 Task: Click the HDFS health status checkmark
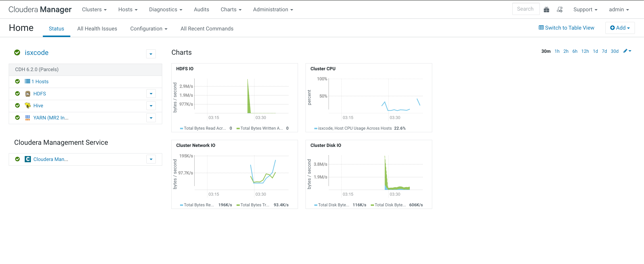pyautogui.click(x=17, y=93)
